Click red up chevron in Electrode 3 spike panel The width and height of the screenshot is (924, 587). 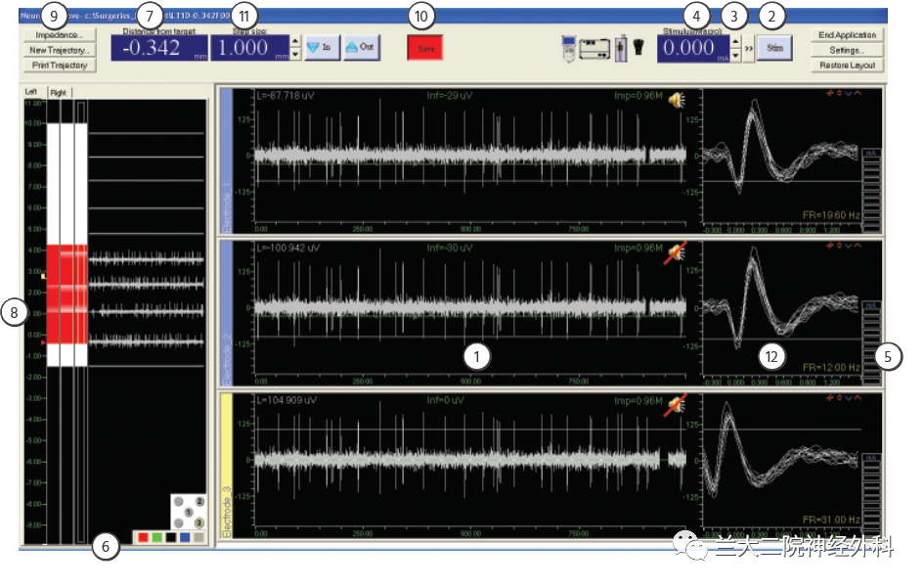858,398
